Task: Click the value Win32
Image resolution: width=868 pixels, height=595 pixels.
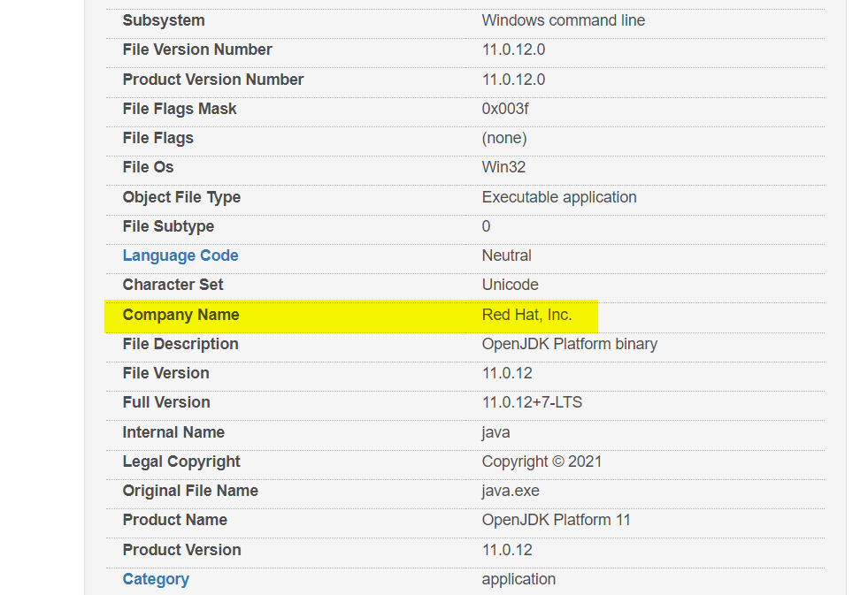Action: [x=503, y=167]
